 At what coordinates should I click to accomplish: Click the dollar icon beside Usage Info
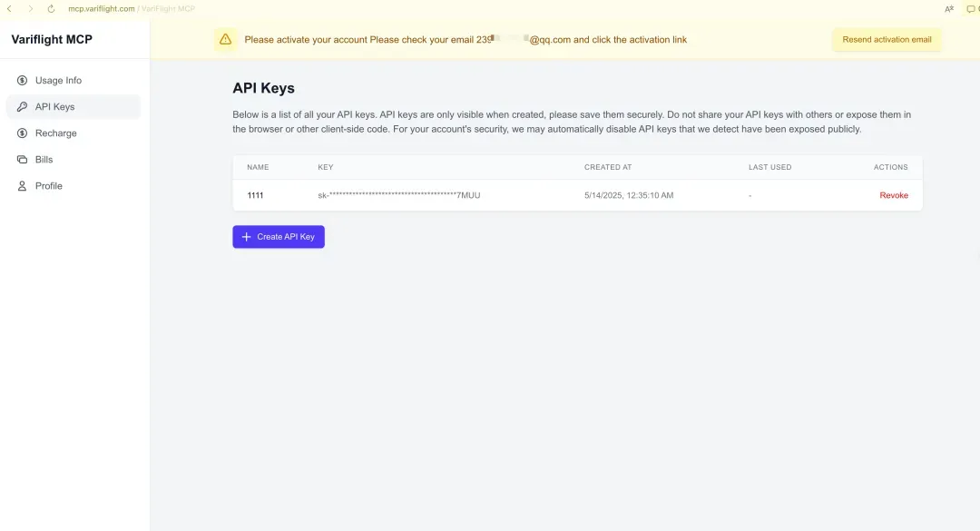(23, 81)
